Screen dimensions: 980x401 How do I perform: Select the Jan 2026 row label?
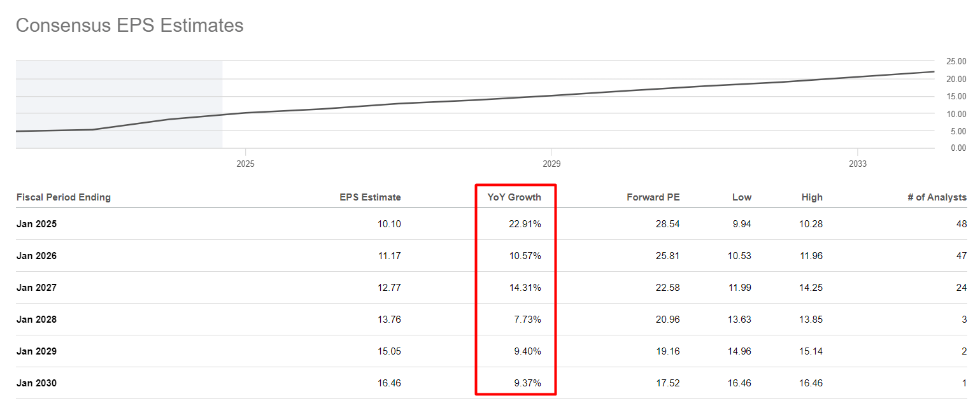click(x=36, y=256)
